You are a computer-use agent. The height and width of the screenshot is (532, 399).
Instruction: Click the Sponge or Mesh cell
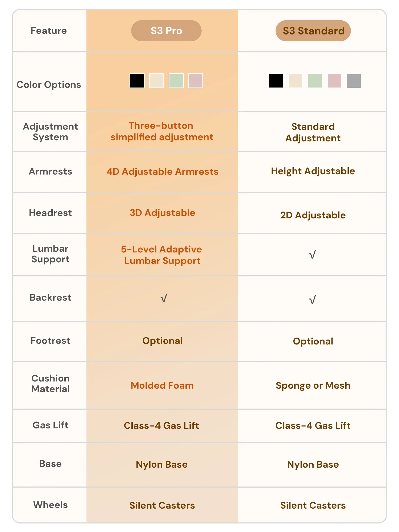[x=313, y=385]
